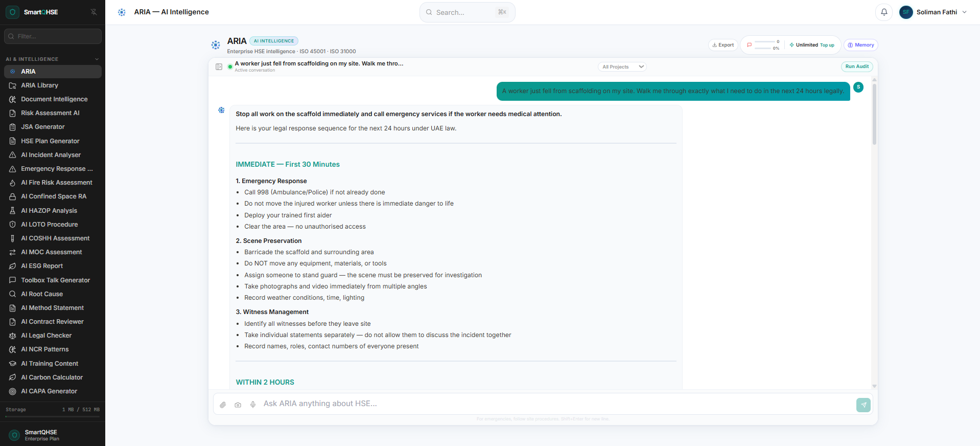Open the All Projects dropdown
Image resolution: width=980 pixels, height=446 pixels.
pos(622,67)
